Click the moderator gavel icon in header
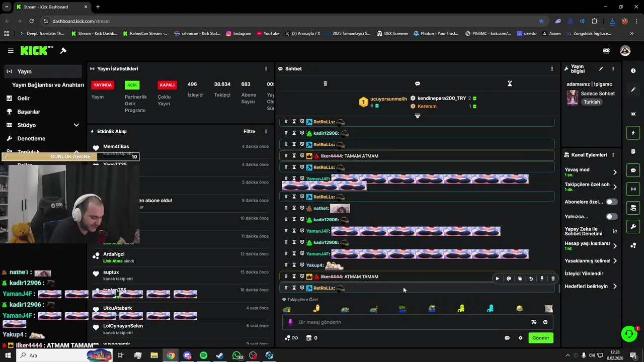Image resolution: width=644 pixels, height=362 pixels. click(63, 51)
